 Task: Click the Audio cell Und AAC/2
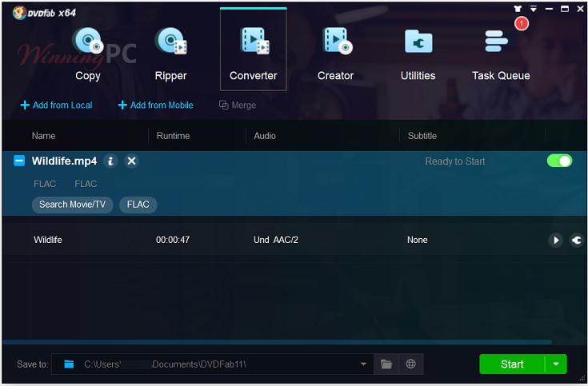[276, 240]
